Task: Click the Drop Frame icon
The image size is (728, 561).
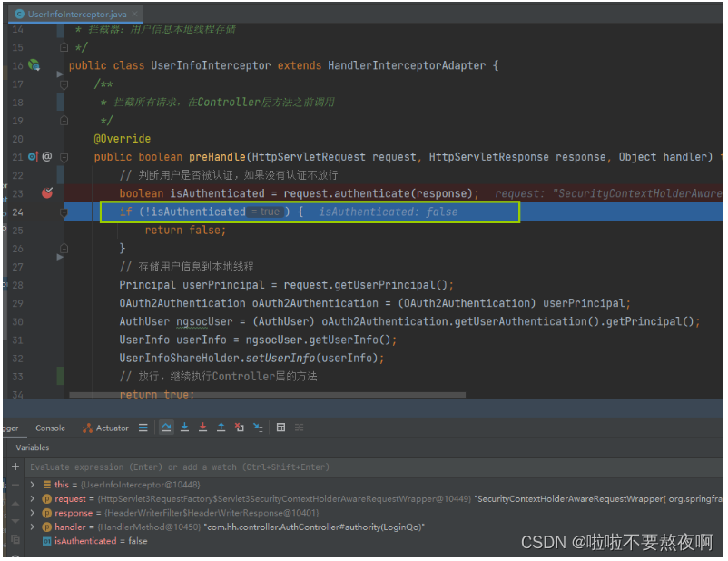Action: coord(240,428)
